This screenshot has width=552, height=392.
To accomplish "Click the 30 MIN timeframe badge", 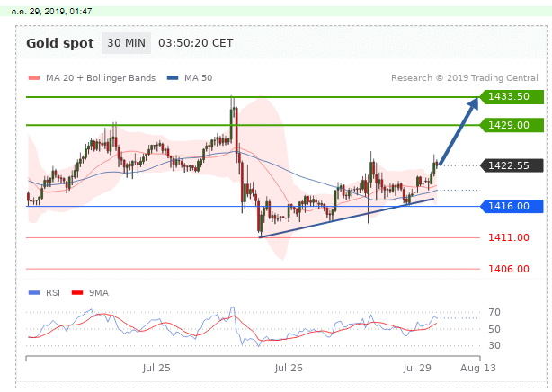I will click(x=126, y=43).
